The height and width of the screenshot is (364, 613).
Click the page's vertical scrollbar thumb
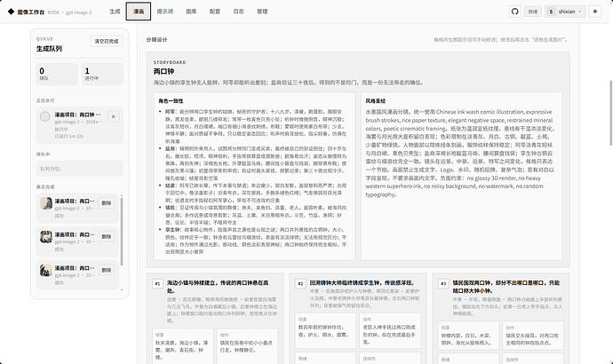pyautogui.click(x=610, y=113)
